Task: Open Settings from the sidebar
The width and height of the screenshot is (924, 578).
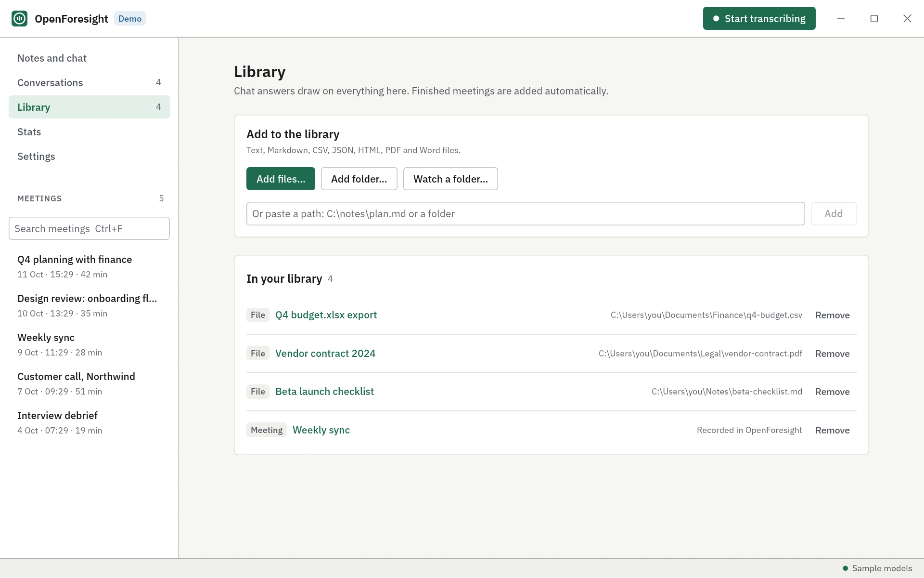Action: click(89, 156)
